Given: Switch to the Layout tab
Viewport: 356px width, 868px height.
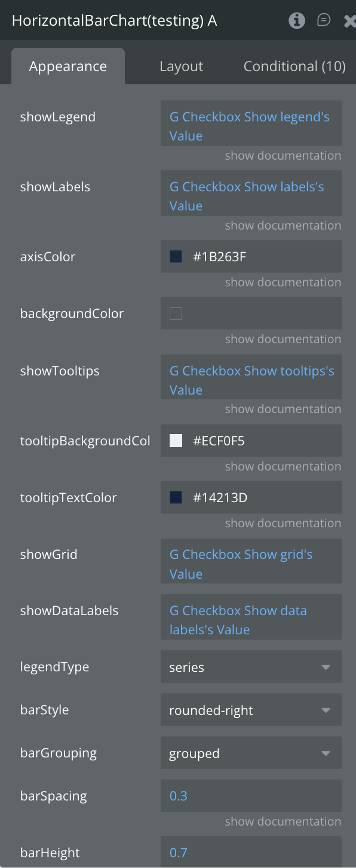Looking at the screenshot, I should pyautogui.click(x=181, y=66).
